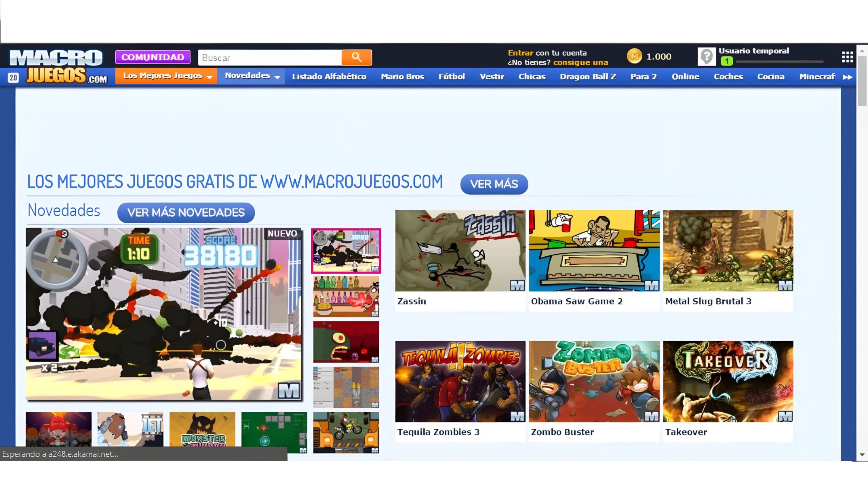Open the COMUNIDAD button

point(153,57)
